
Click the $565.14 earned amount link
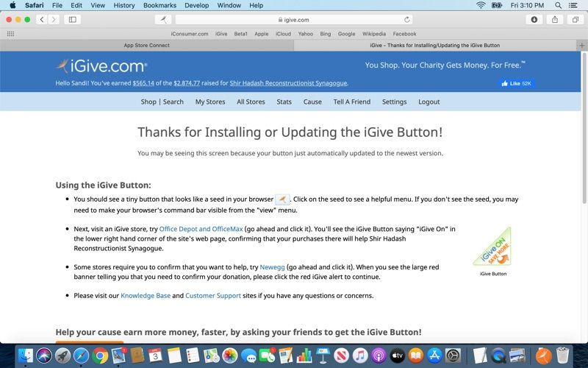tap(143, 83)
